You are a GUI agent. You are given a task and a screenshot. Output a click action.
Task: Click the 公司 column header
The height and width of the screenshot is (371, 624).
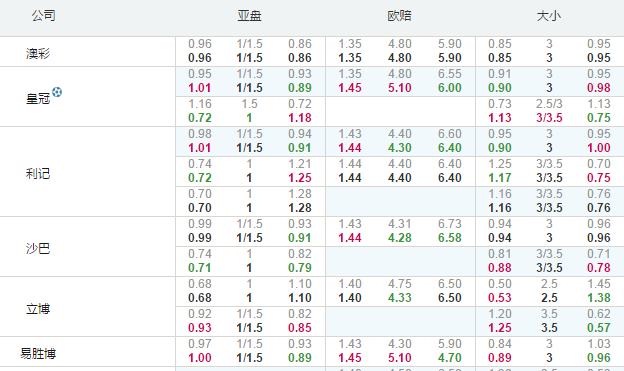[x=43, y=16]
